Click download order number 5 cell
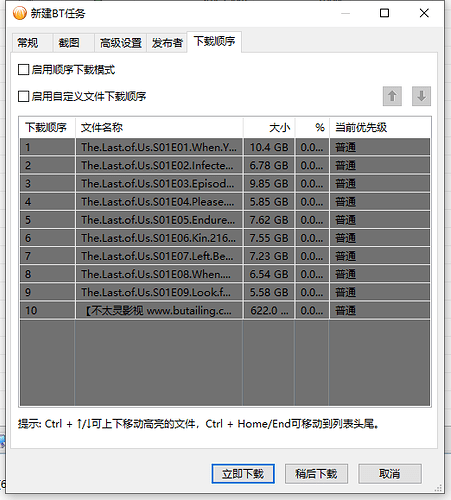Image resolution: width=451 pixels, height=500 pixels. tap(47, 220)
